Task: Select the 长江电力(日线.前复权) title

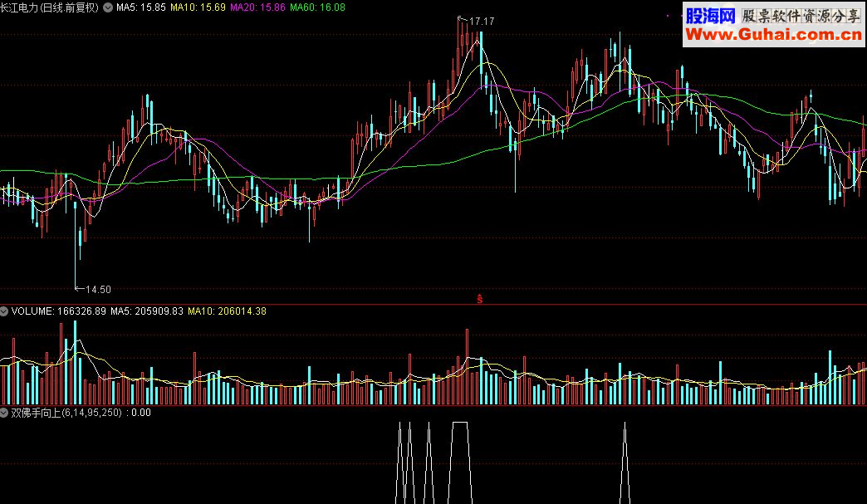Action: pyautogui.click(x=49, y=7)
